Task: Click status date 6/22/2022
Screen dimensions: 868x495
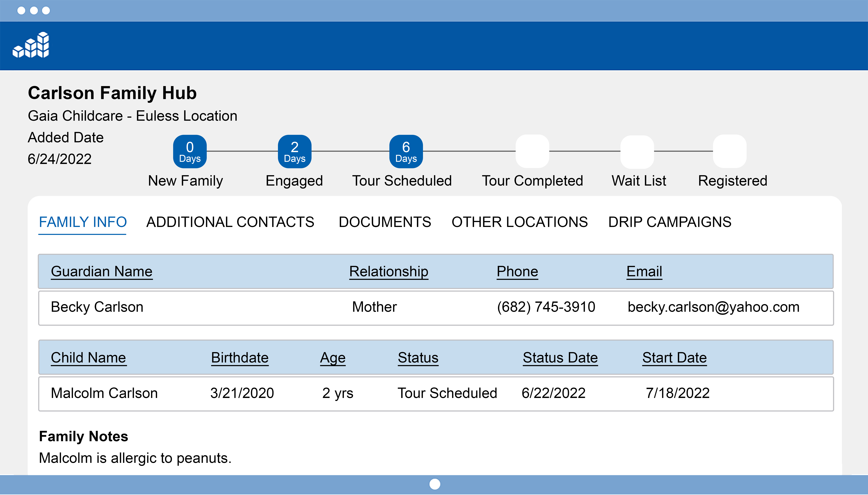Action: tap(553, 393)
